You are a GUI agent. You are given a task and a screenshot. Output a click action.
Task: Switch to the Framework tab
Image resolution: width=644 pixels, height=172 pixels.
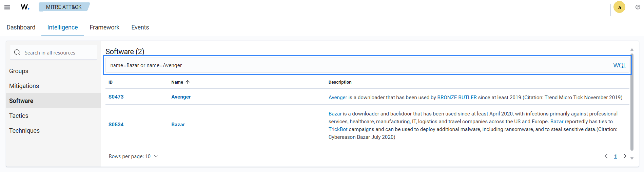point(104,27)
